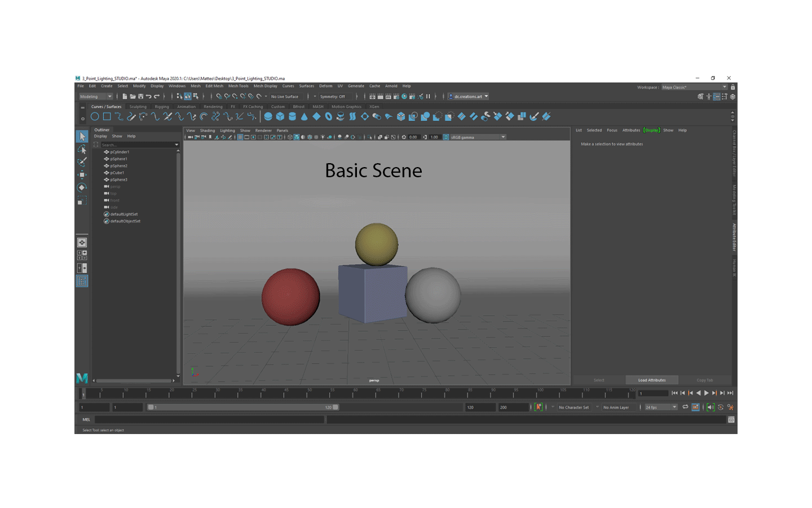Open the Outliner Show menu

117,136
